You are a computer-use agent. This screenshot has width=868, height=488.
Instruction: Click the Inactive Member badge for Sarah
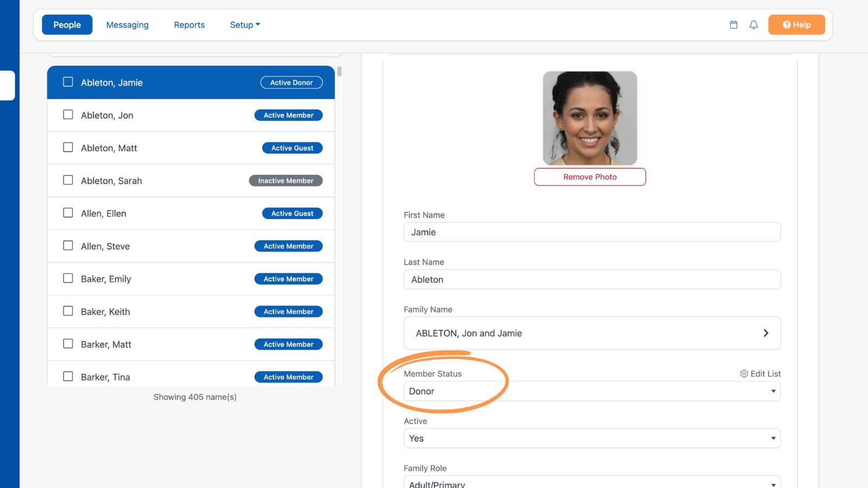[286, 181]
